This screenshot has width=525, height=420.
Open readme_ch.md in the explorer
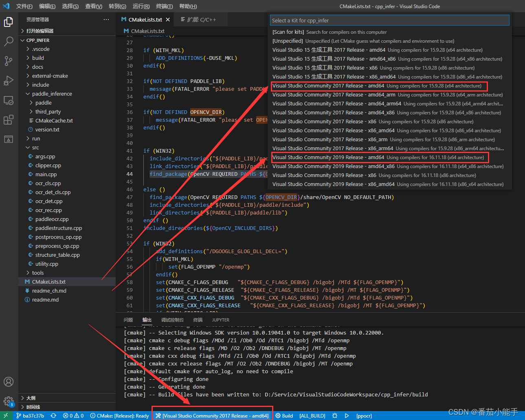point(67,291)
